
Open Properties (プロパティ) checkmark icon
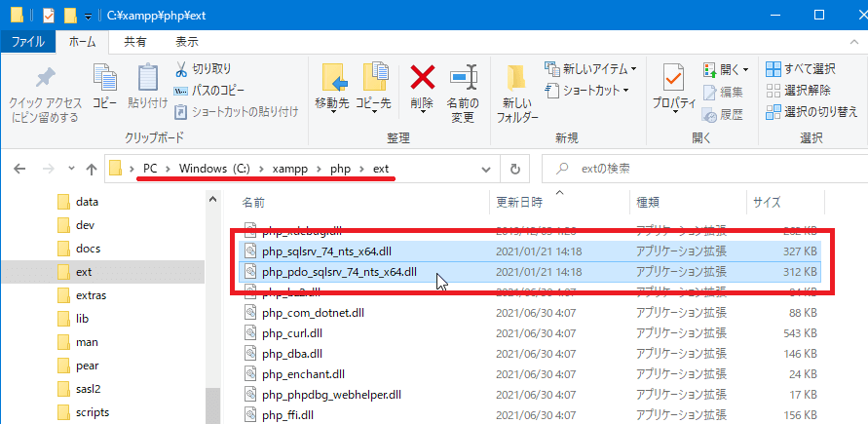(x=673, y=78)
